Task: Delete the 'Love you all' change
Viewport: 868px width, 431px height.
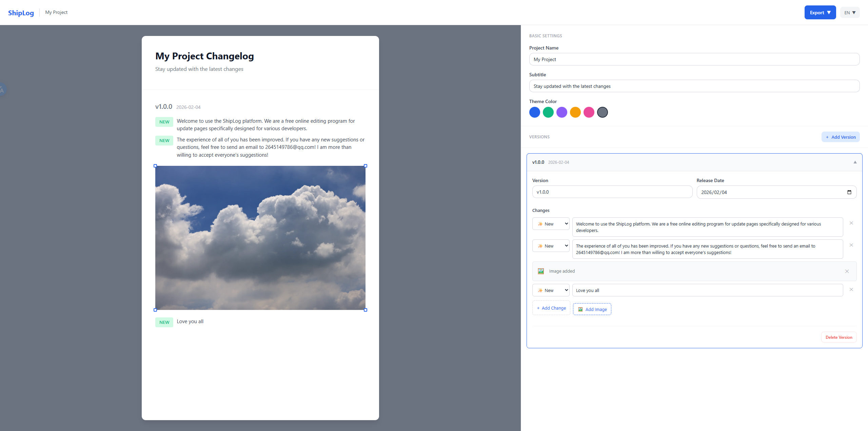Action: click(851, 290)
